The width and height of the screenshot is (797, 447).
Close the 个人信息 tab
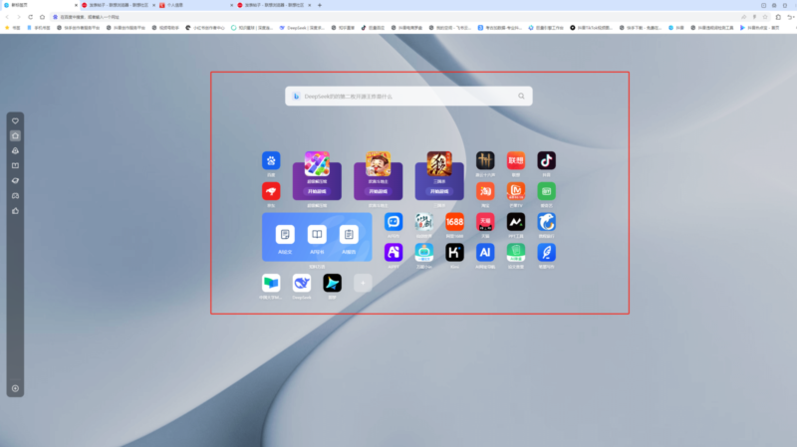[231, 5]
